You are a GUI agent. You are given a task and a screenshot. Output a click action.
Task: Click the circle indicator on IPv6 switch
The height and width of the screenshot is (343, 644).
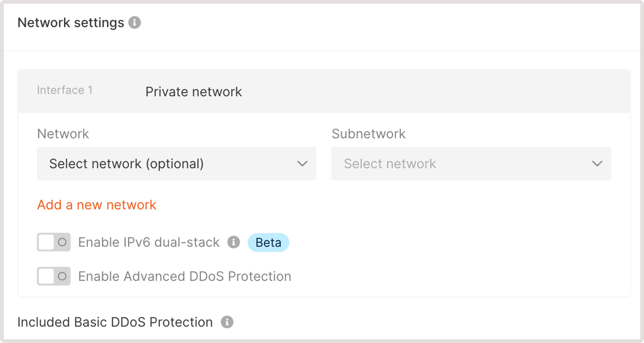(62, 242)
